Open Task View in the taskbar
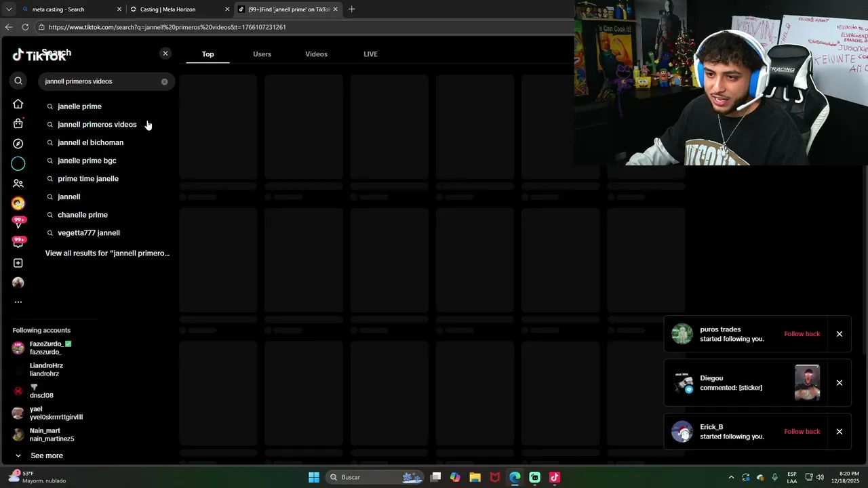 [x=436, y=478]
